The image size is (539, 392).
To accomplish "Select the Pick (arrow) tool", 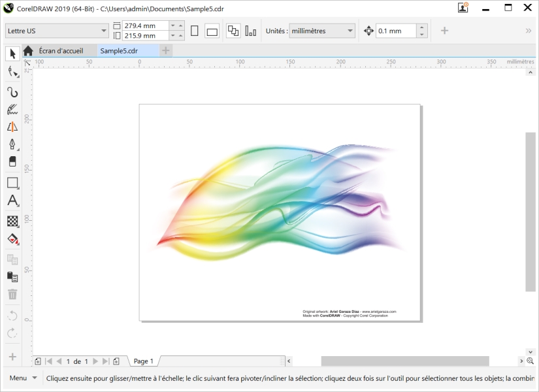I will 12,54.
